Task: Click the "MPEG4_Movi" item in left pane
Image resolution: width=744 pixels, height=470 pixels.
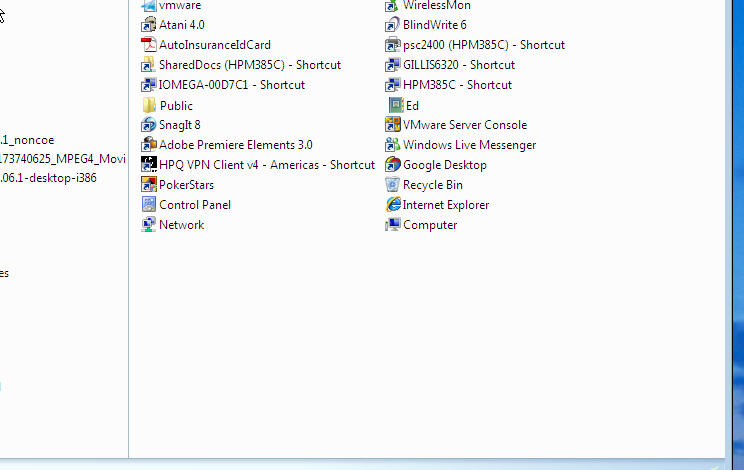Action: (63, 158)
